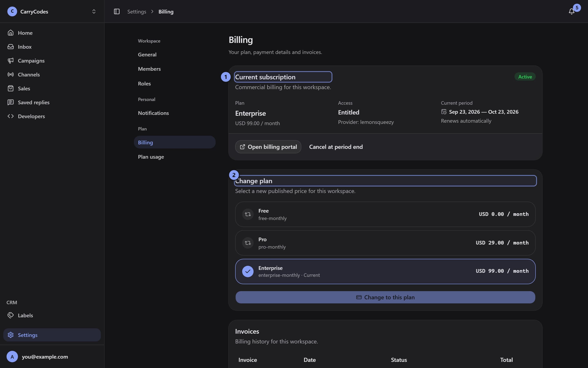Click the Active status badge
This screenshot has width=588, height=368.
pos(525,77)
